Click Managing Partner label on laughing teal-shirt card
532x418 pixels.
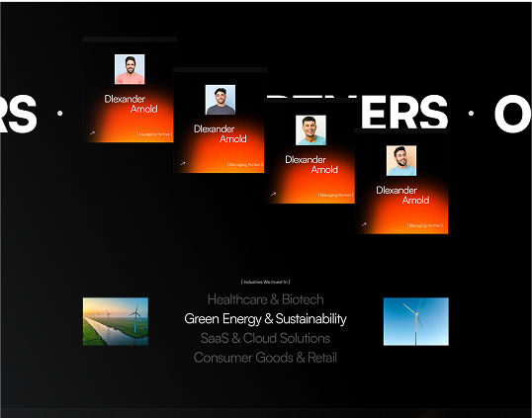coord(336,195)
